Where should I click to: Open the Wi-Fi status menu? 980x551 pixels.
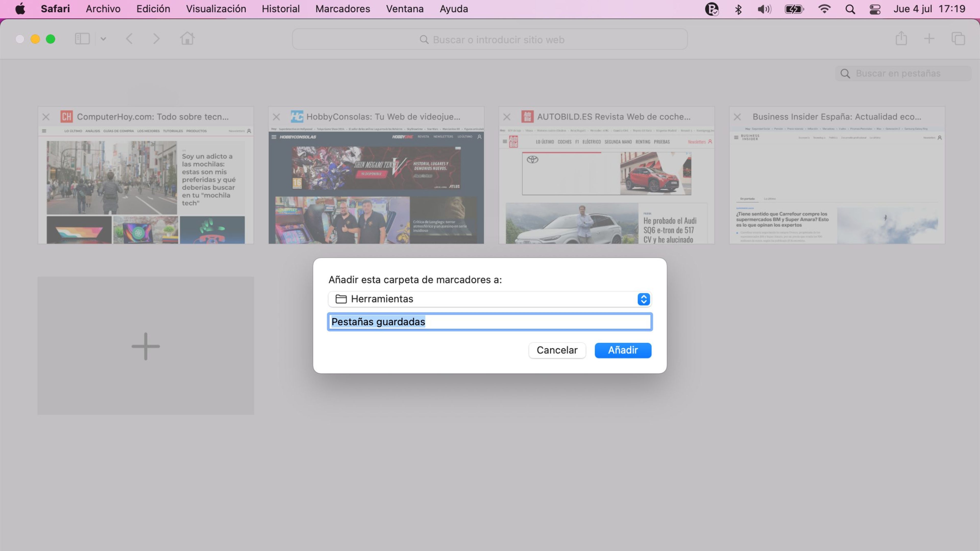coord(824,9)
